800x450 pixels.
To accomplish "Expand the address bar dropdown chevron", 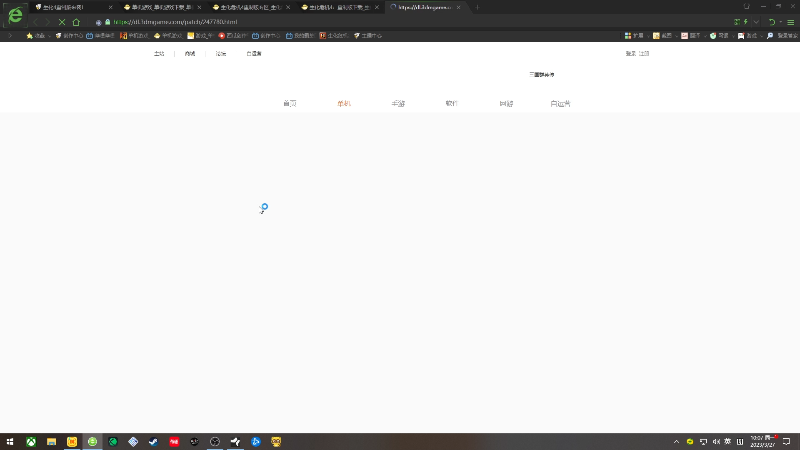I will [756, 22].
